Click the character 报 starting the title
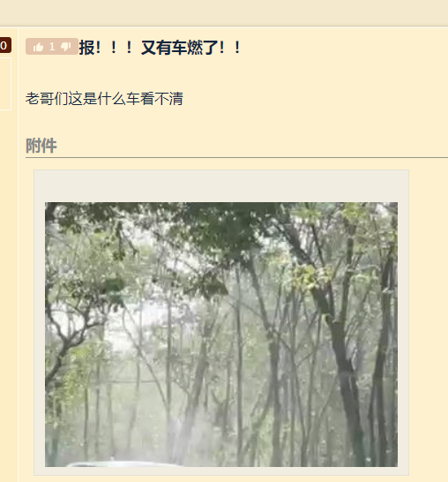The height and width of the screenshot is (482, 448). click(87, 48)
